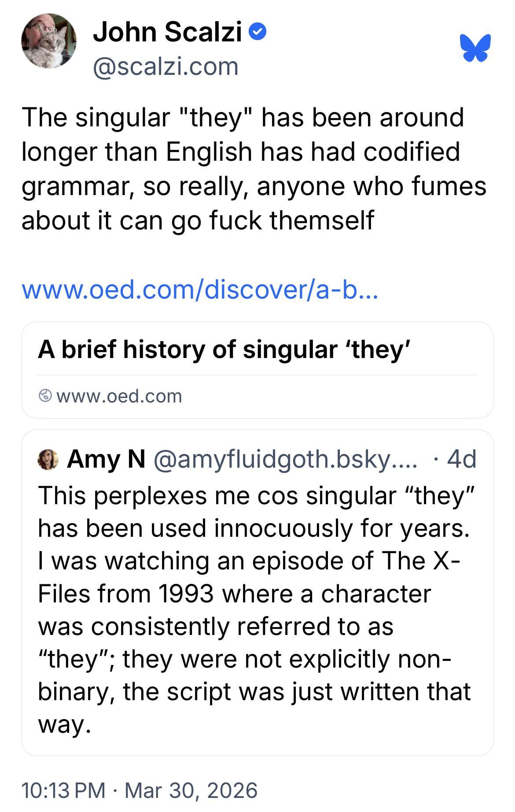
Task: Click the globe icon in link card
Action: 45,396
